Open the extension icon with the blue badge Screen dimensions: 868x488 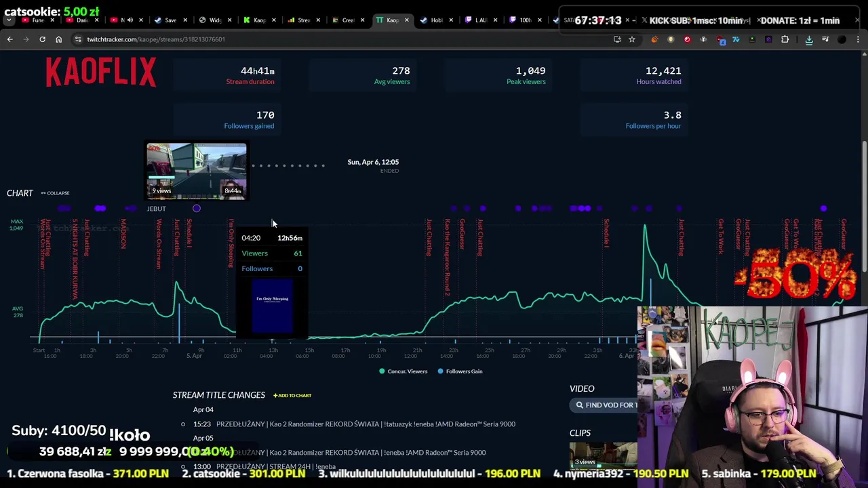tap(719, 40)
